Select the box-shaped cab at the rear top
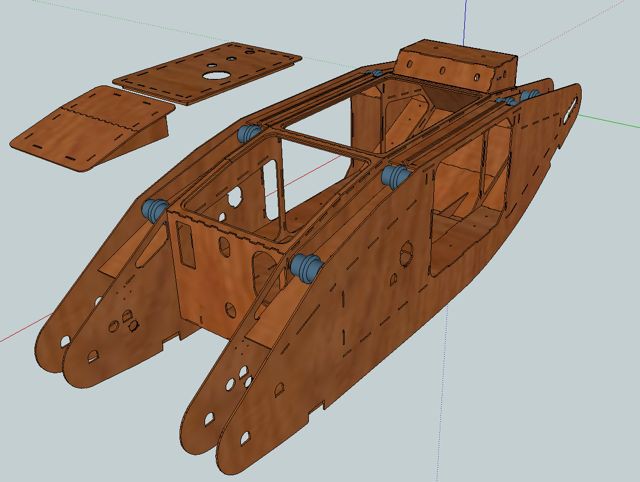640x482 pixels. [455, 68]
